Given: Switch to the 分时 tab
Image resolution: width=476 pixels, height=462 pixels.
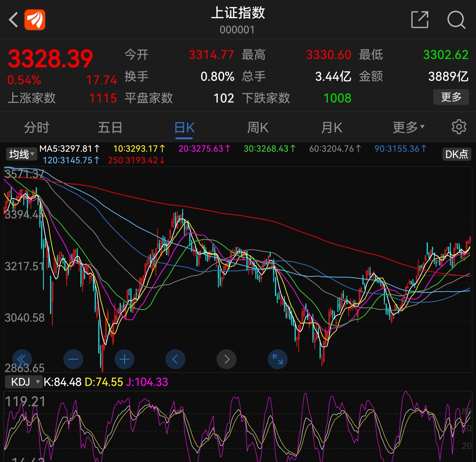Looking at the screenshot, I should [x=37, y=127].
